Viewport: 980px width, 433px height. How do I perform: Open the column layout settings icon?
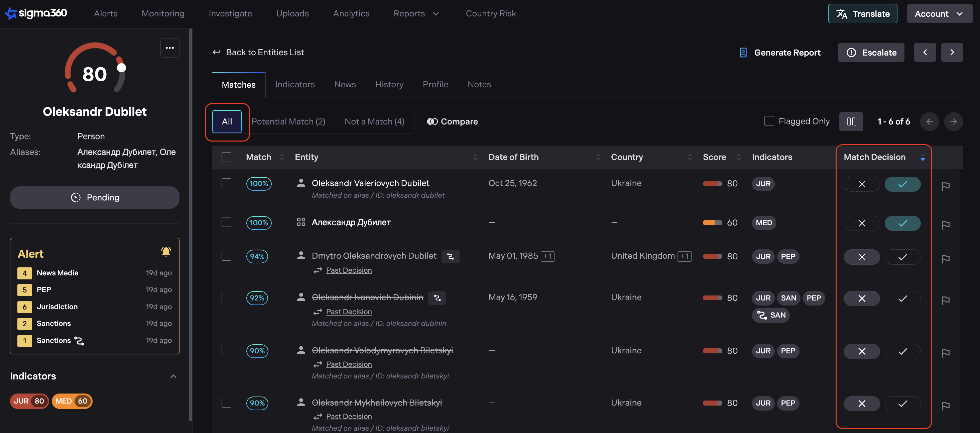(x=851, y=121)
